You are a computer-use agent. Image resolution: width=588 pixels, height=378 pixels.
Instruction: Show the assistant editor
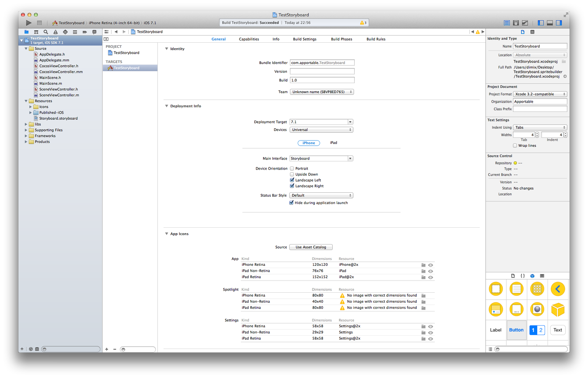(x=516, y=23)
